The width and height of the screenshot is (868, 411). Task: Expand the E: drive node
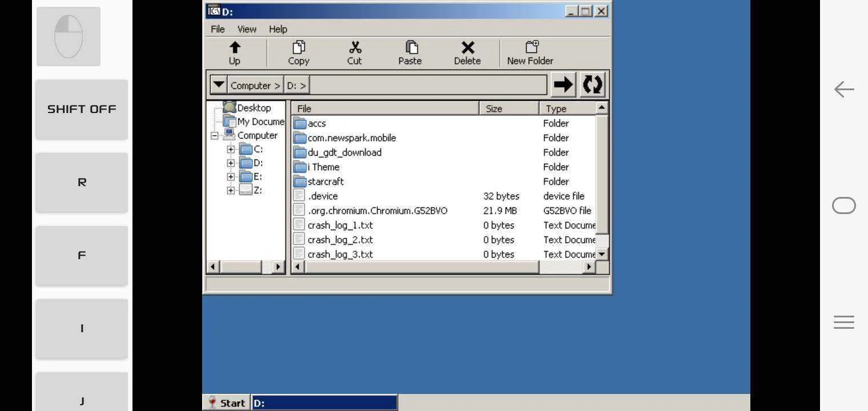pos(231,177)
